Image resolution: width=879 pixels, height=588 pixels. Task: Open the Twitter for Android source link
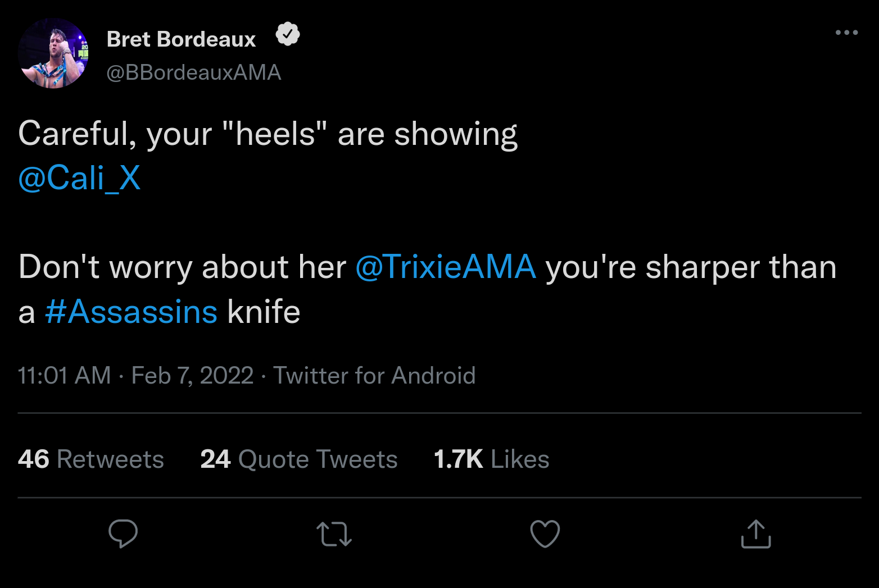click(374, 375)
